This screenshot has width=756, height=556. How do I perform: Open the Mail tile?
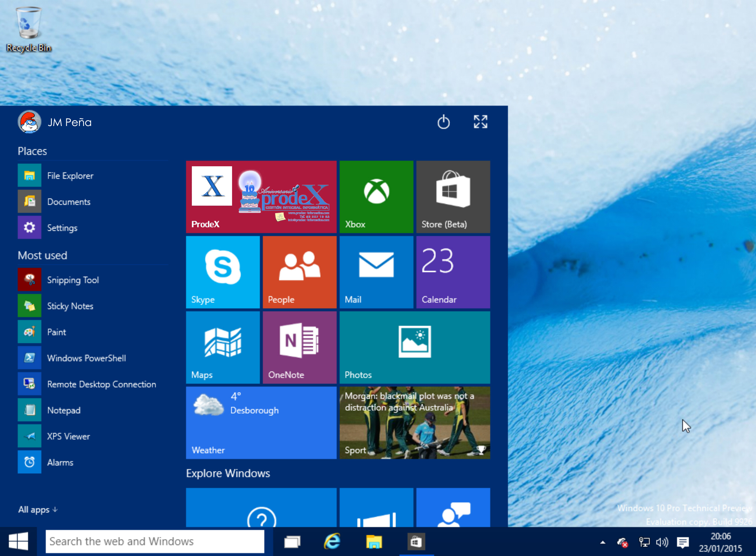pos(376,272)
